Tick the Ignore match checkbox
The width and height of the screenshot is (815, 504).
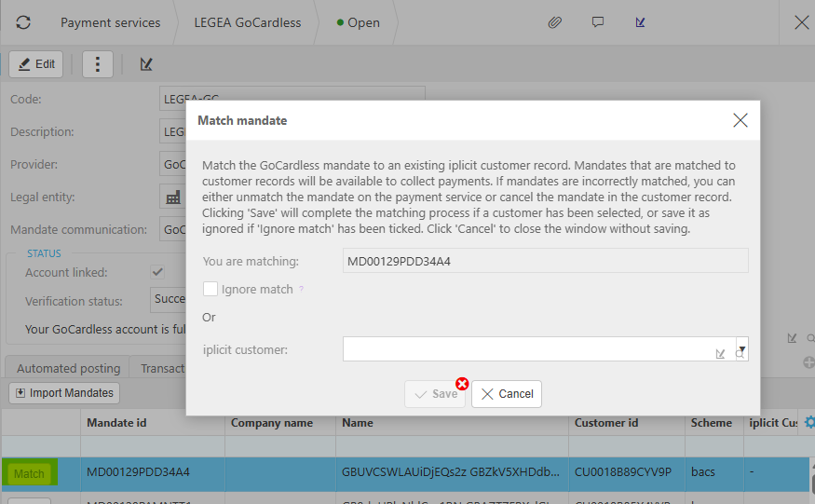pos(211,290)
